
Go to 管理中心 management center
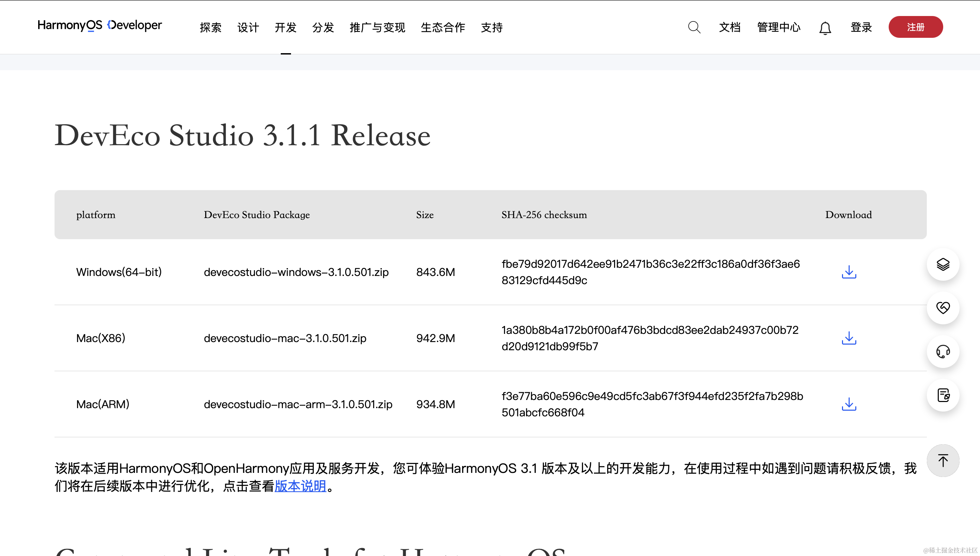778,28
